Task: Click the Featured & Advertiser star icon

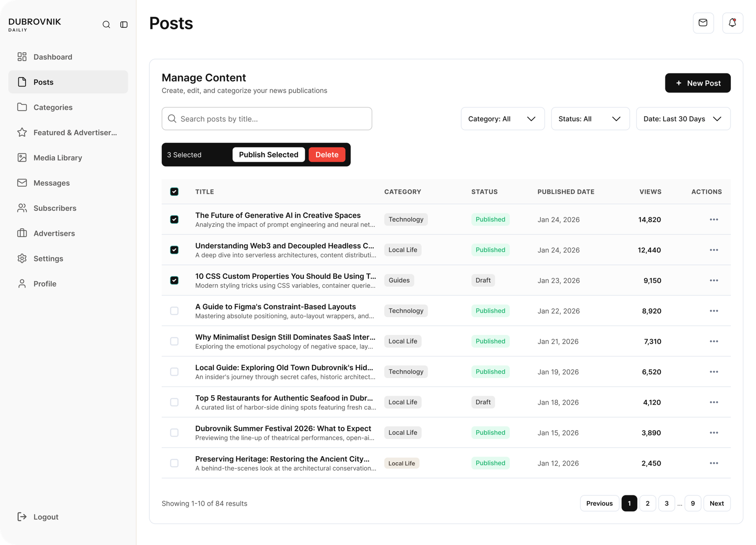Action: click(x=22, y=132)
